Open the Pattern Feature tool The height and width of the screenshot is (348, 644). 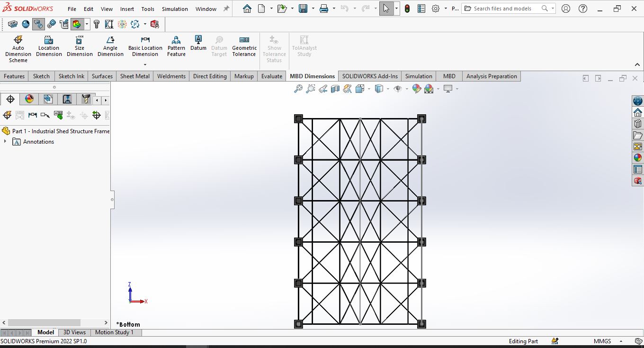point(176,46)
